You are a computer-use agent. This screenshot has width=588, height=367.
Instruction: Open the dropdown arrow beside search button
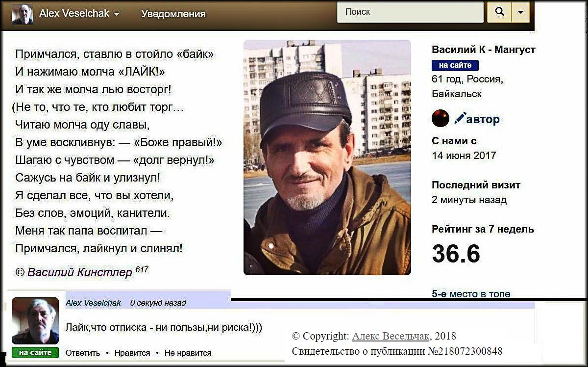pos(520,12)
